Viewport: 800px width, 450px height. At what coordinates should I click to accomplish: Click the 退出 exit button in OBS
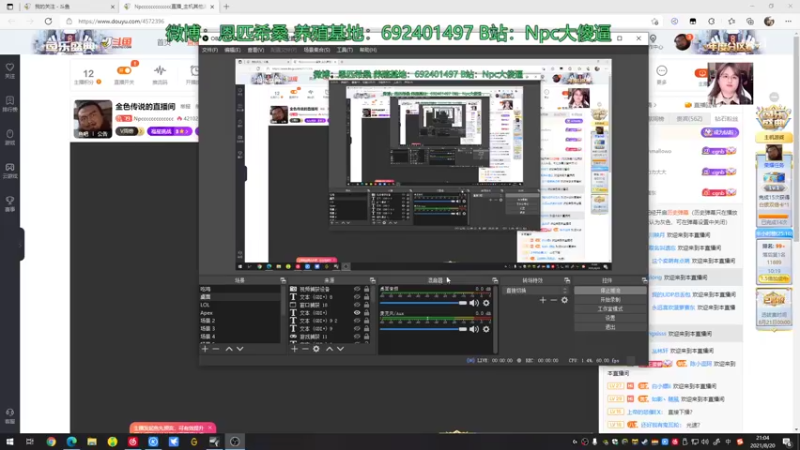(x=610, y=327)
